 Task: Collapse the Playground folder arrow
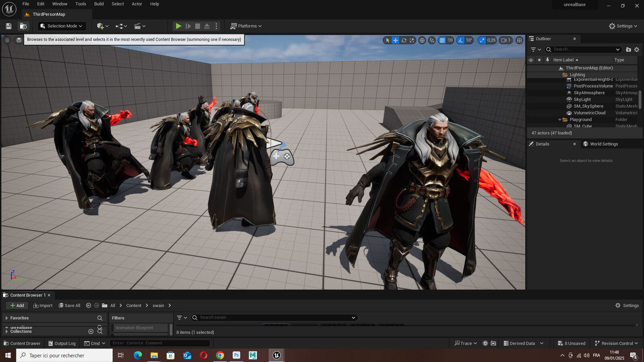(x=559, y=119)
